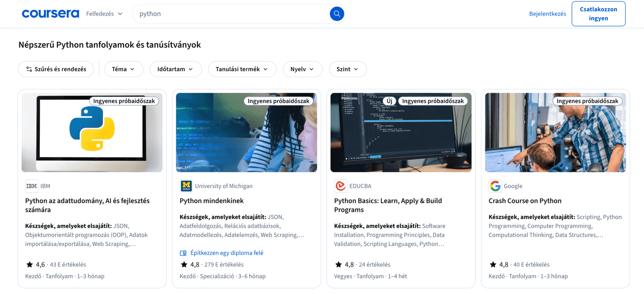644x294 pixels.
Task: Click the Bejelentkezés login link
Action: [x=547, y=14]
